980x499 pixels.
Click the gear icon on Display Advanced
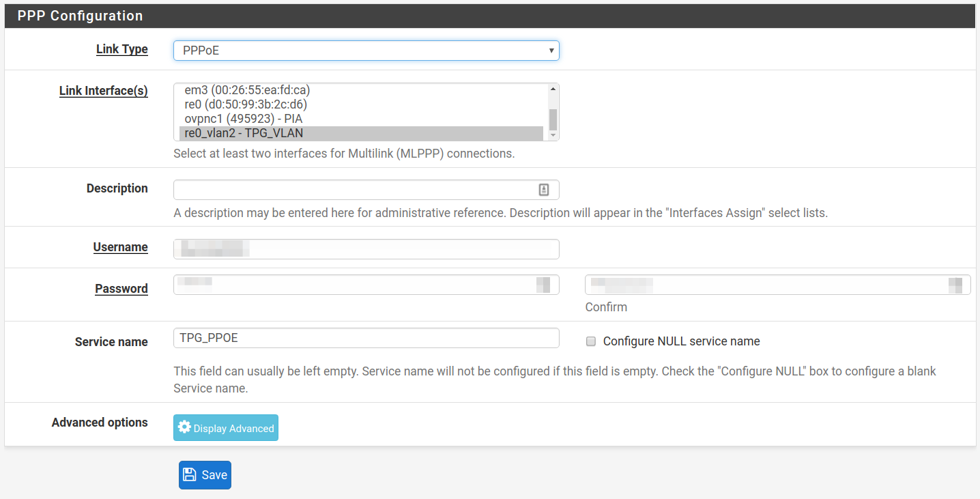pos(184,427)
